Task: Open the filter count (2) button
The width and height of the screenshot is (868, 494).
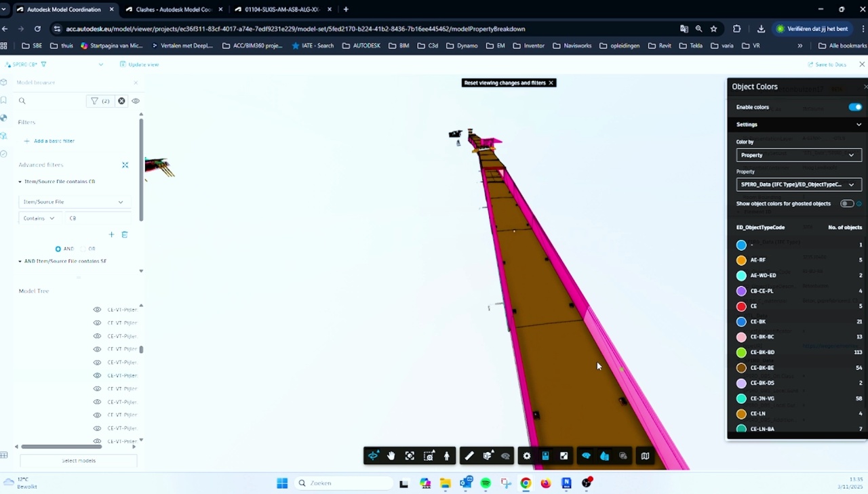Action: pos(100,101)
